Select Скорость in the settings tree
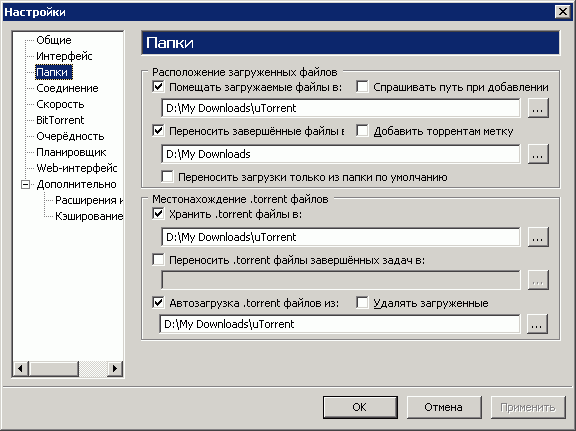576x431 pixels. click(x=60, y=104)
